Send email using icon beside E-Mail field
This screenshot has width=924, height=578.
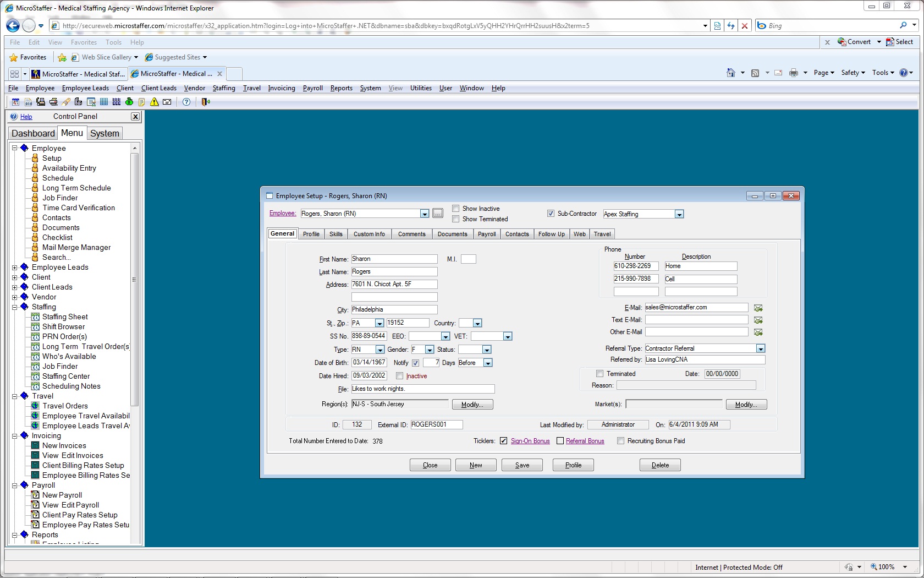coord(758,308)
